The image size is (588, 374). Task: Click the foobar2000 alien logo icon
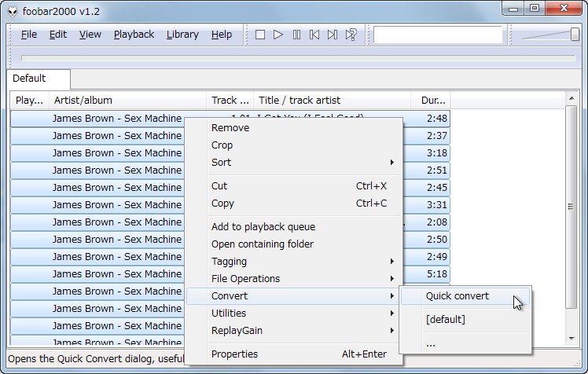[x=13, y=12]
